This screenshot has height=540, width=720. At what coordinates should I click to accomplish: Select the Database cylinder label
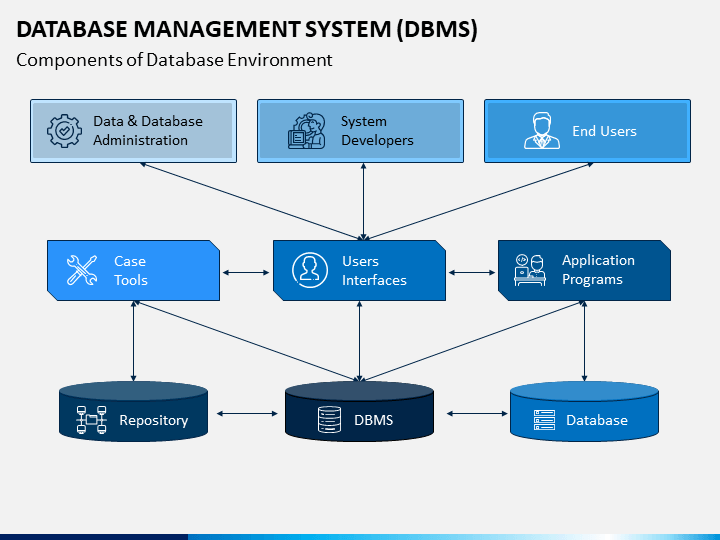click(597, 420)
